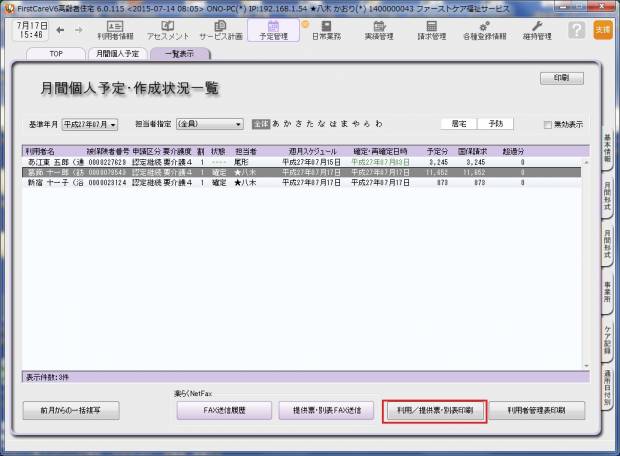The height and width of the screenshot is (456, 620).
Task: Click the 維持管理 wrench icon
Action: pos(537,29)
